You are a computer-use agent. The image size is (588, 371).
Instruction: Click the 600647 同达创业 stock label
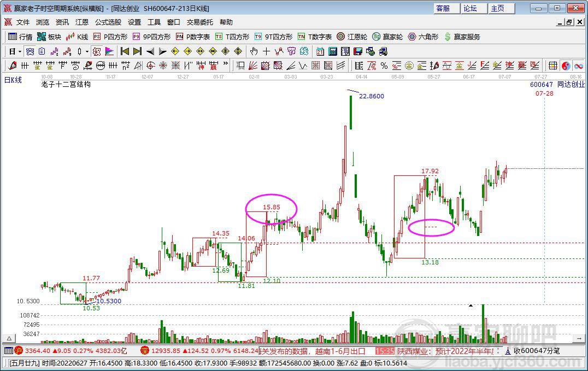tap(557, 84)
